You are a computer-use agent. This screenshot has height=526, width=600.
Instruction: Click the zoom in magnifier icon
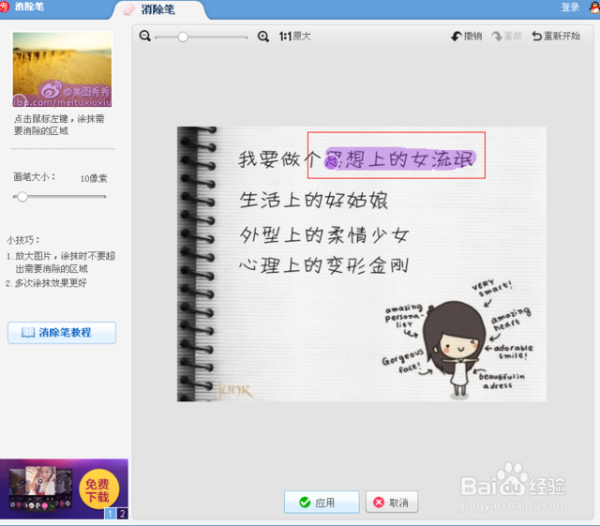pyautogui.click(x=263, y=36)
